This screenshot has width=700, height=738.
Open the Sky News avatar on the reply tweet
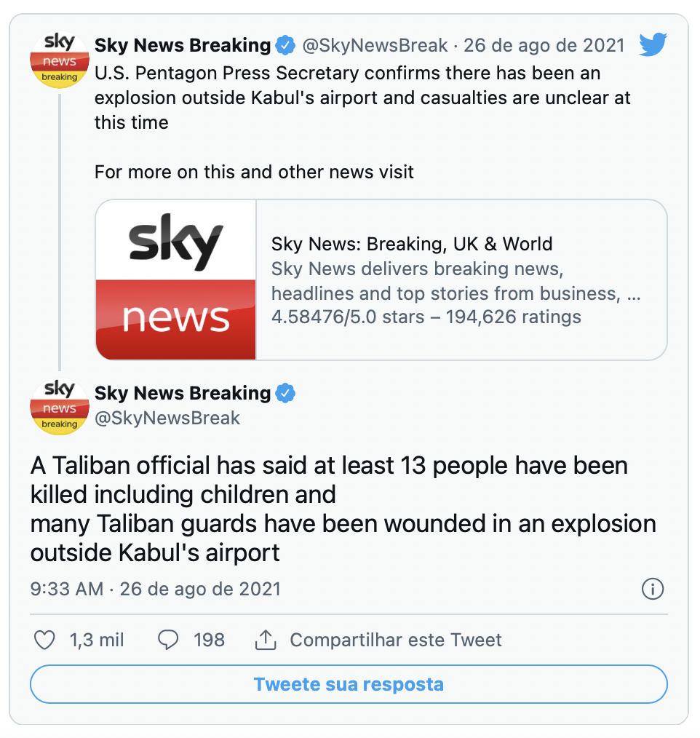pos(60,407)
